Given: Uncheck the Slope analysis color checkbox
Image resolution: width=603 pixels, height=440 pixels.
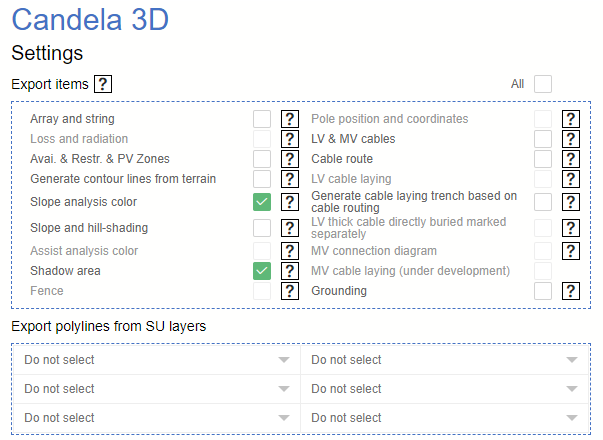Looking at the screenshot, I should coord(262,202).
